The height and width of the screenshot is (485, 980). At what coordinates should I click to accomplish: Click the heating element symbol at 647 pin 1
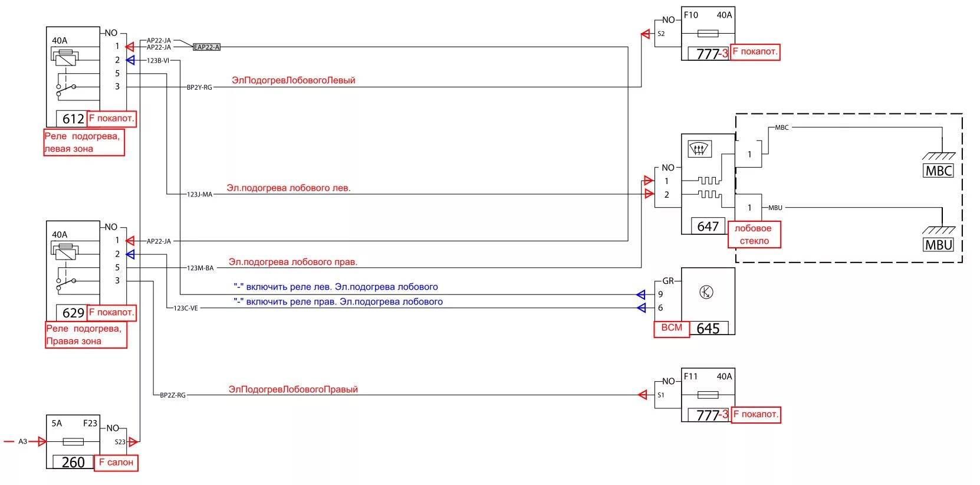[x=709, y=181]
